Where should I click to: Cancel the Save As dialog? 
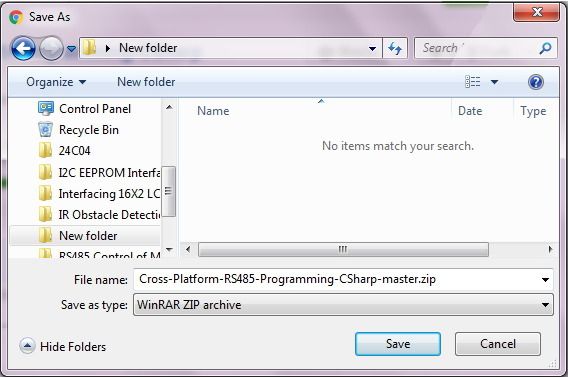(498, 344)
